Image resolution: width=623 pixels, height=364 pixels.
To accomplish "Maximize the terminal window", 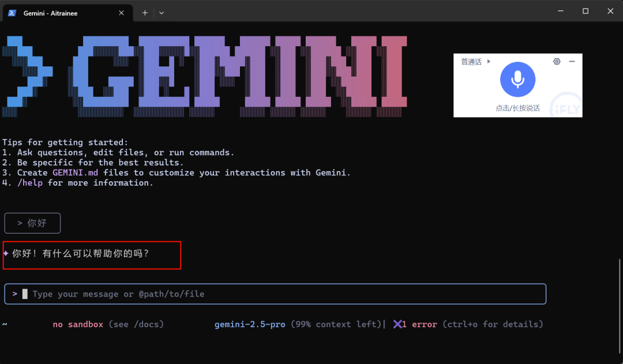I will tap(586, 11).
